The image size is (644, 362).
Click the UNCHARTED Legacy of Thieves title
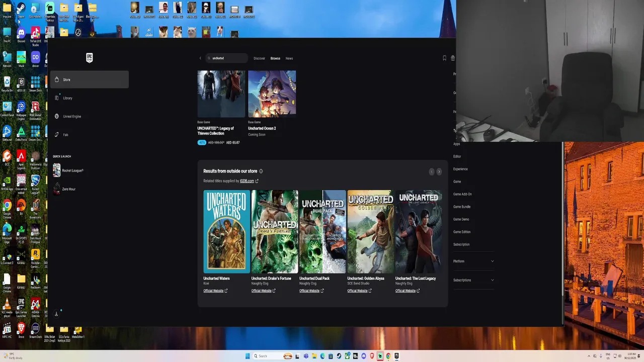216,131
